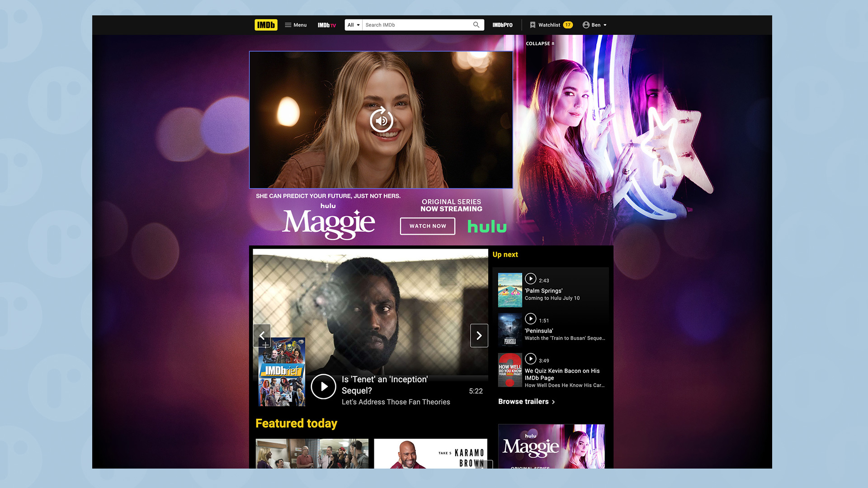Image resolution: width=868 pixels, height=488 pixels.
Task: Click the Peninsula poster thumbnail
Action: (x=510, y=330)
